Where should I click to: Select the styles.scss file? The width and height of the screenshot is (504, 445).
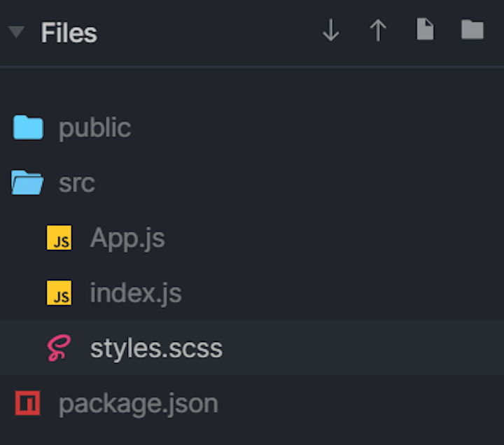point(156,348)
